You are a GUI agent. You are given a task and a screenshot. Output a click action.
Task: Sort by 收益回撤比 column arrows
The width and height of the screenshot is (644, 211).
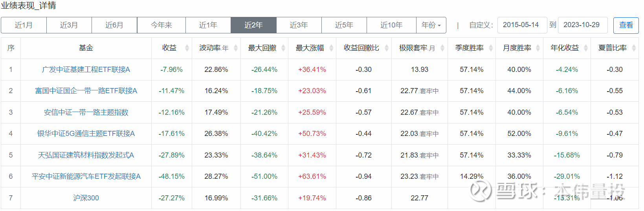(387, 48)
